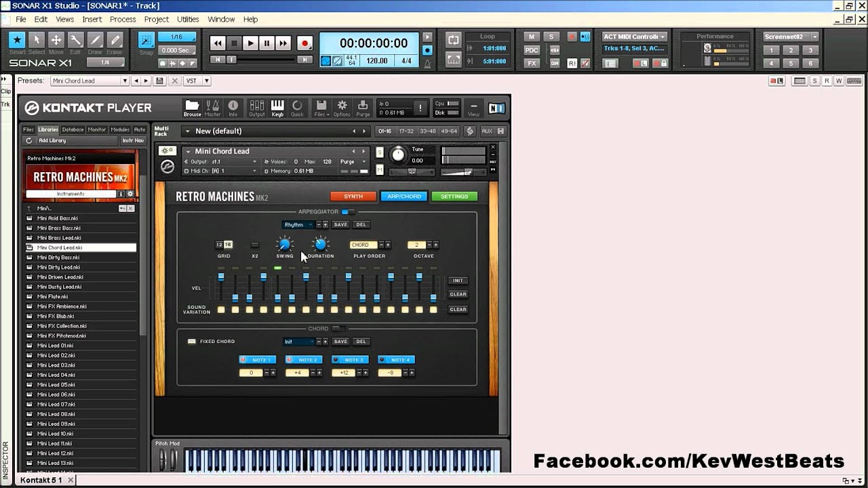Stop playback in transport
Screen dimensions: 868x488
[x=234, y=43]
